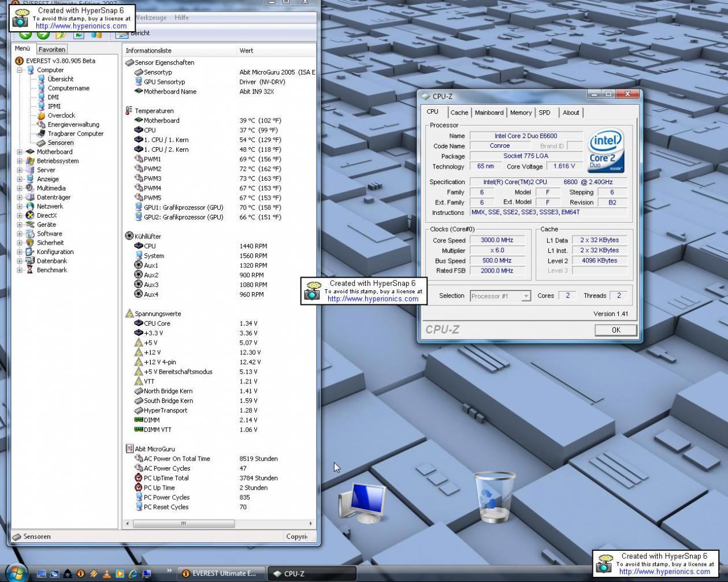Activate the CPU-Z taskbar button

(x=311, y=574)
